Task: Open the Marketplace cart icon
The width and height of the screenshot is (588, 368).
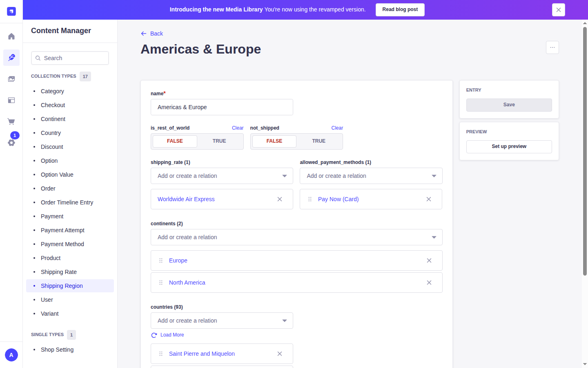Action: tap(11, 121)
